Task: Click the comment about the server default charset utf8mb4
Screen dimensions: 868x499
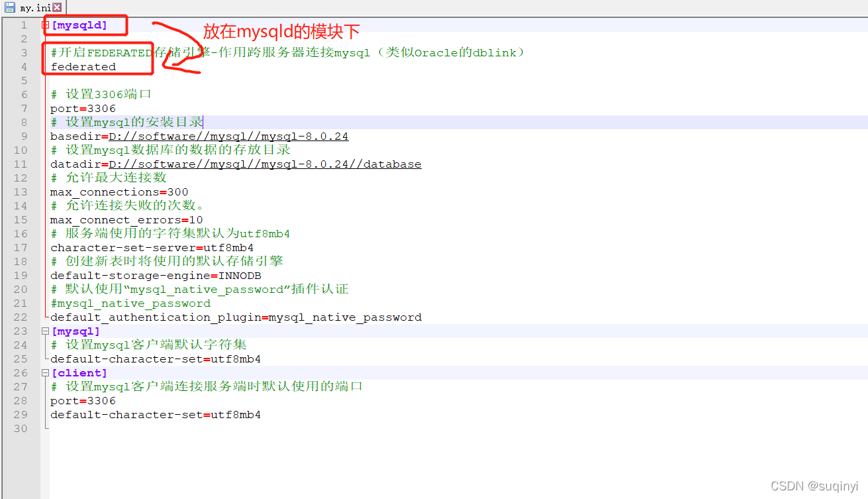Action: [x=170, y=234]
